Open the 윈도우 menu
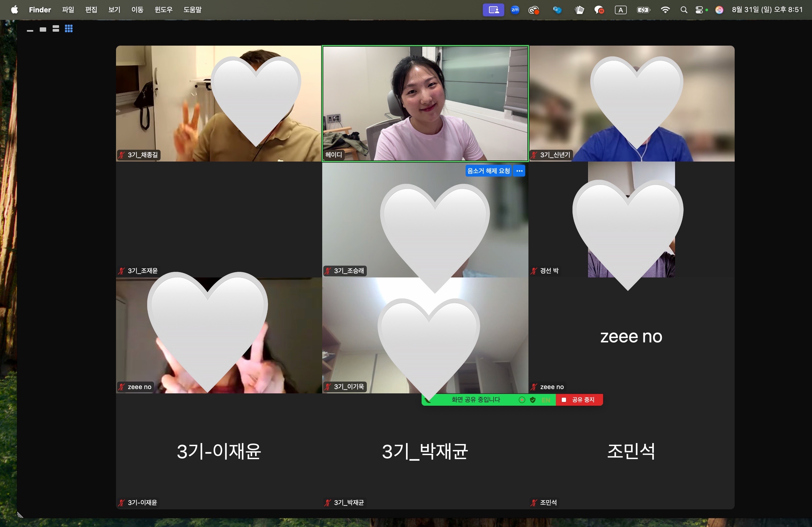Viewport: 812px width, 527px height. point(164,10)
